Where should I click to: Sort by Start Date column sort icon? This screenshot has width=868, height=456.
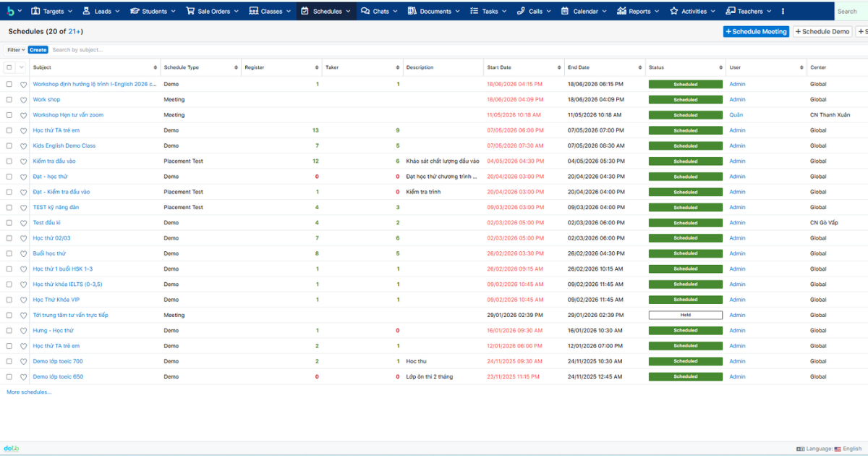click(x=559, y=67)
